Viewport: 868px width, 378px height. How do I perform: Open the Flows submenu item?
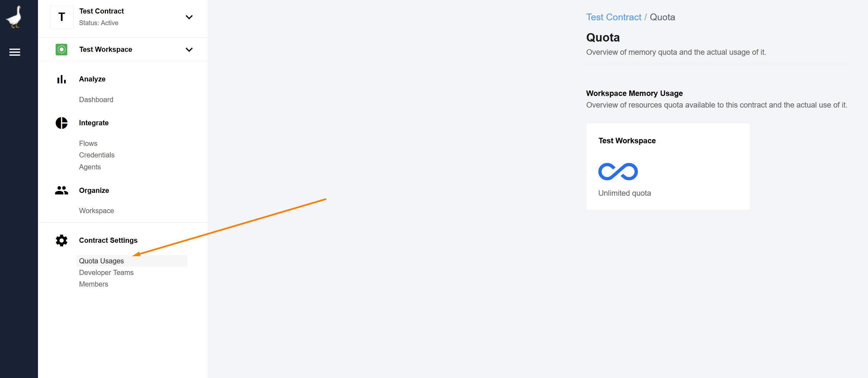[x=88, y=143]
